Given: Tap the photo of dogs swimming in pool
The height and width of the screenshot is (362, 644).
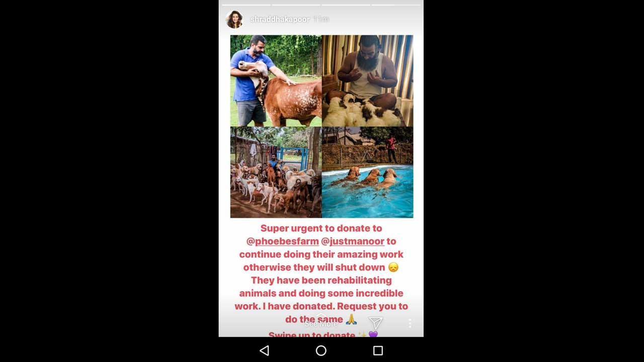Looking at the screenshot, I should tap(368, 172).
